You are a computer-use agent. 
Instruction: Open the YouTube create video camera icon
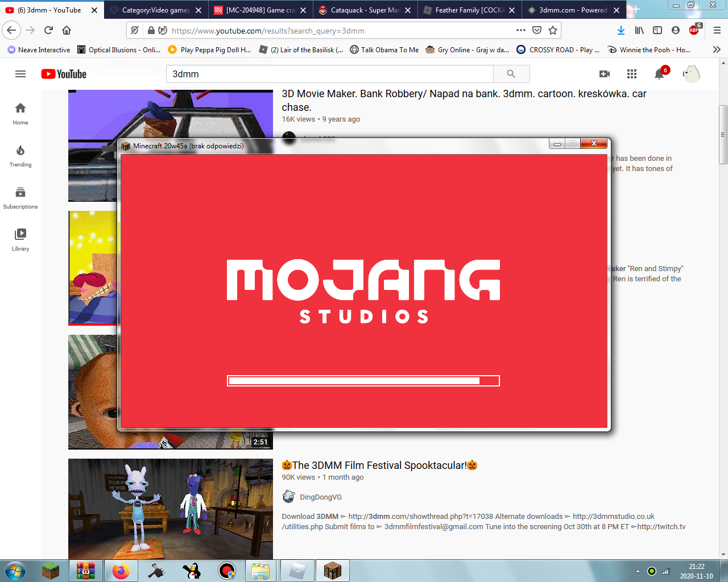pos(605,74)
